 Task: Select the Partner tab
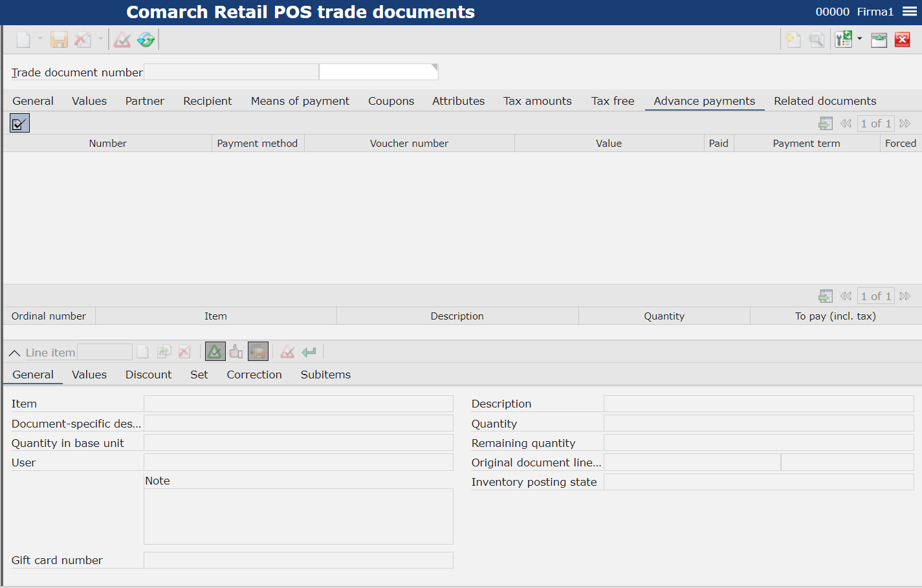(x=145, y=101)
